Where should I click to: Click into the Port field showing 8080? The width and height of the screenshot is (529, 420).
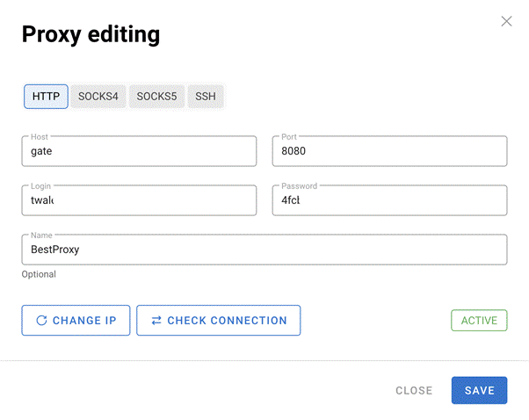click(389, 151)
